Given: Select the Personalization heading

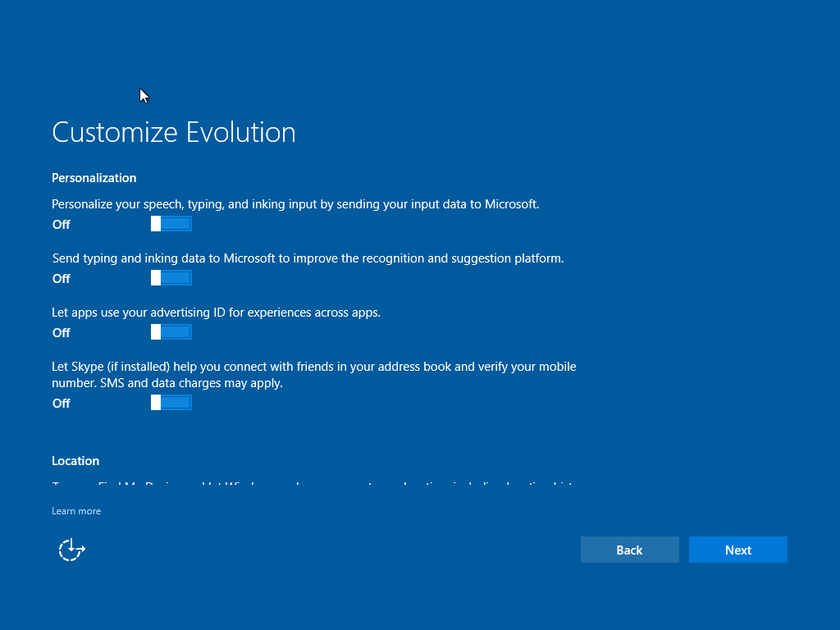Looking at the screenshot, I should point(94,178).
